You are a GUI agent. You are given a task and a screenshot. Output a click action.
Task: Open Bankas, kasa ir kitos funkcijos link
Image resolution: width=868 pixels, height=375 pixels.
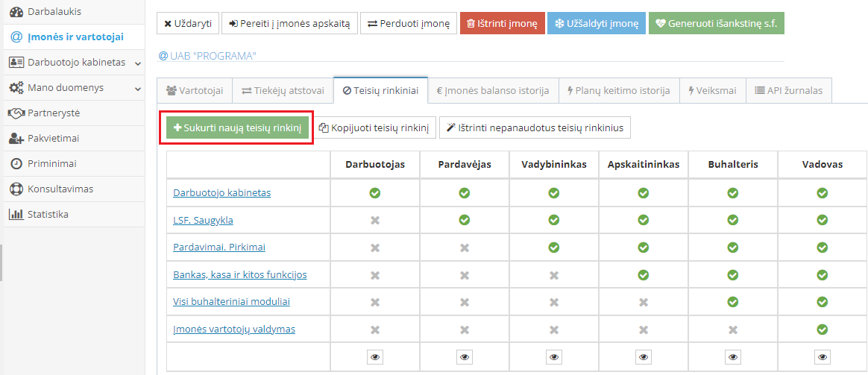239,274
